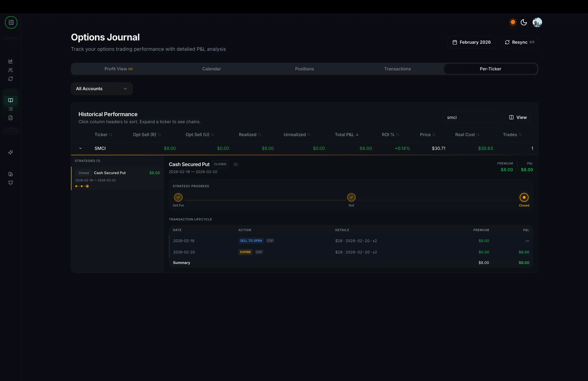
Task: Click the CSP tag in EXPIRE row
Action: (259, 252)
